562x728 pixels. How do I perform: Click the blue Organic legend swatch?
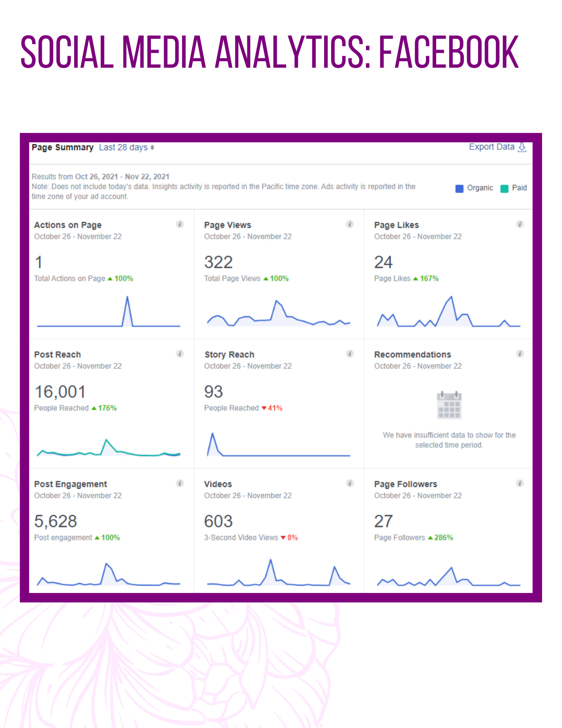tap(459, 189)
